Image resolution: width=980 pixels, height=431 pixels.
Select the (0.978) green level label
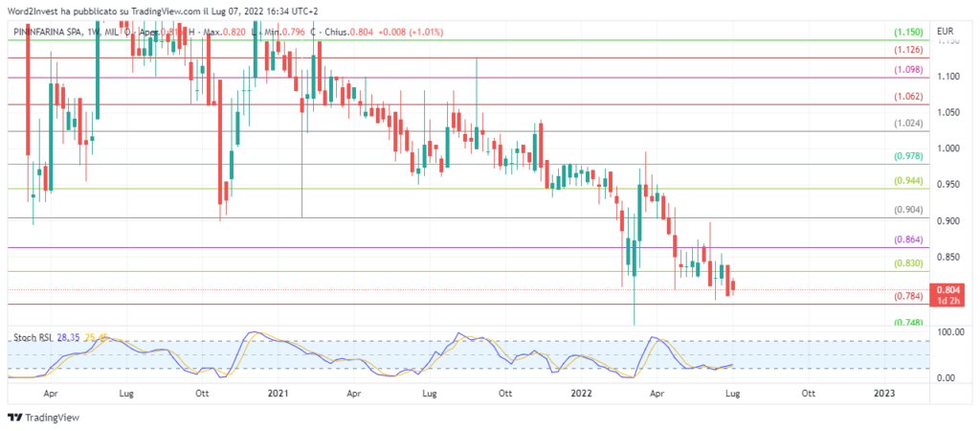907,156
